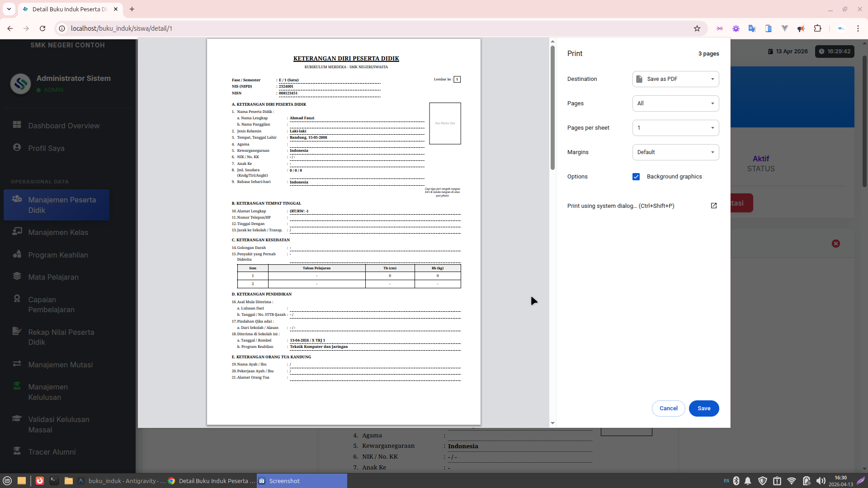The height and width of the screenshot is (488, 868).
Task: Click the print preview page thumbnail
Action: pos(344,231)
